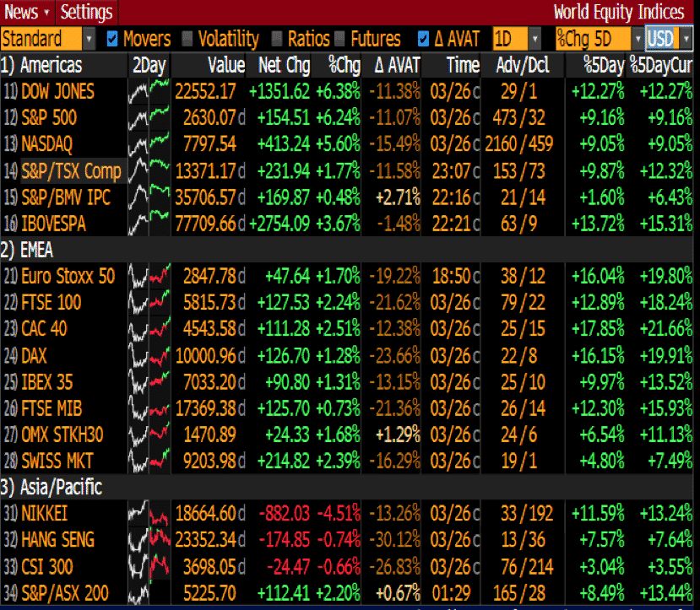Sort by the Adv/Dcl column header

click(x=523, y=66)
